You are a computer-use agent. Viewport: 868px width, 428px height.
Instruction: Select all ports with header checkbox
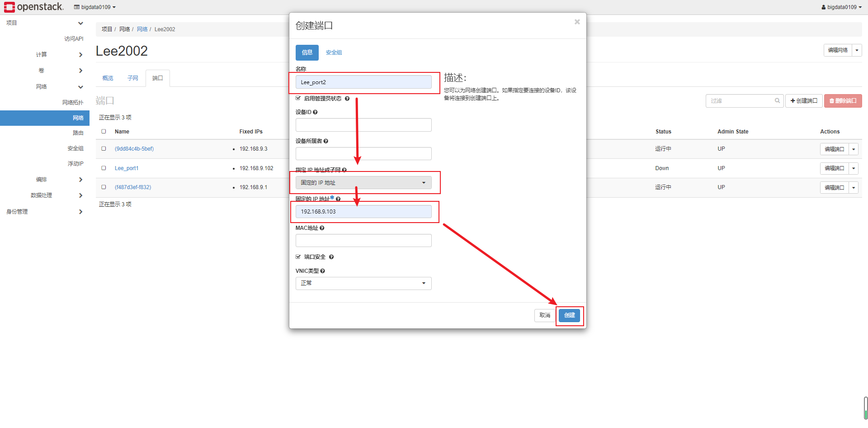[x=104, y=131]
